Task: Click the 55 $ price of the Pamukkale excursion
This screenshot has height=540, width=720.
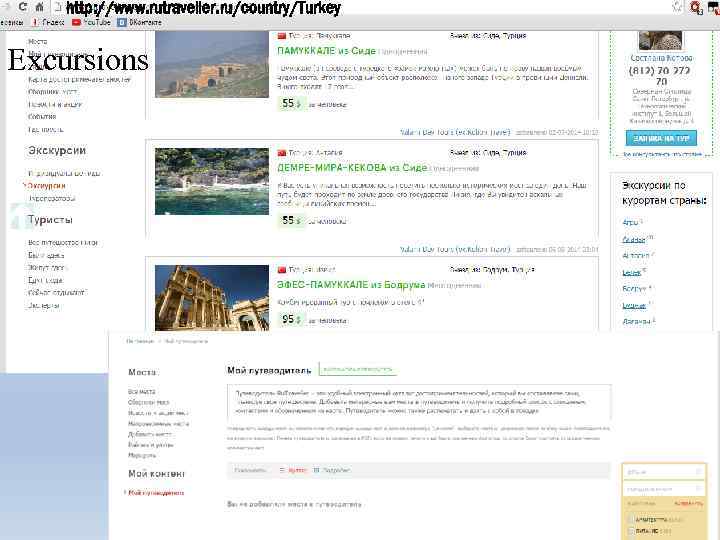Action: (291, 103)
